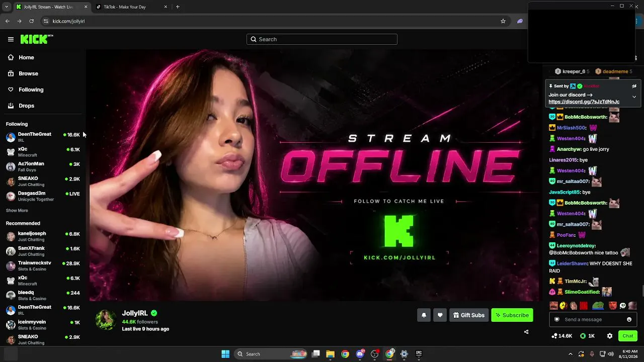Open Task View on the taskbar
Viewport: 644px width, 362px height.
[316, 354]
